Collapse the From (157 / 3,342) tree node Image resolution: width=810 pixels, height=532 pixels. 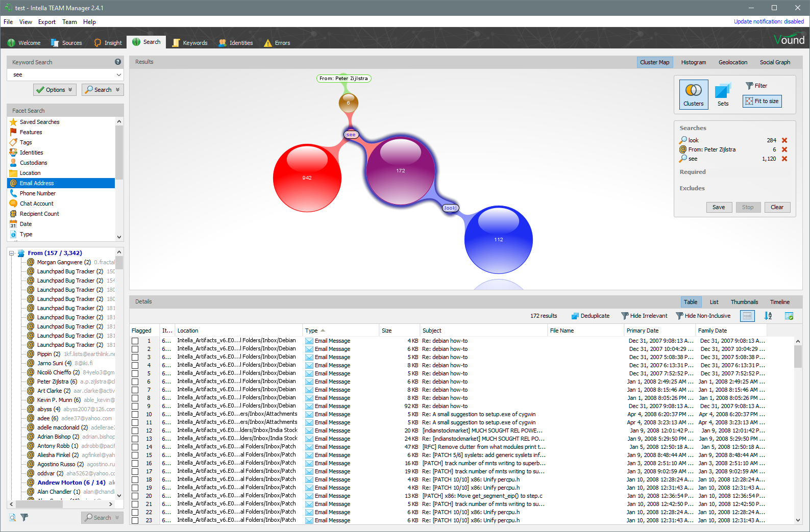coord(12,253)
